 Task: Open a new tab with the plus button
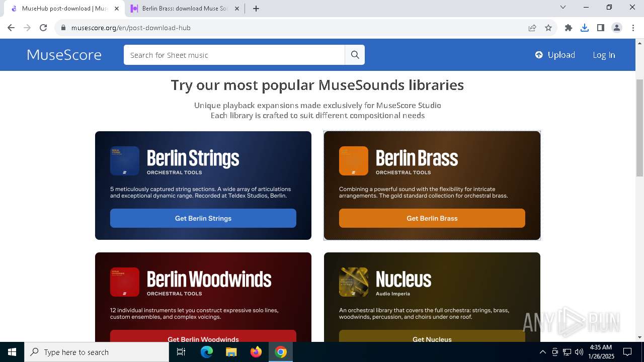point(256,9)
